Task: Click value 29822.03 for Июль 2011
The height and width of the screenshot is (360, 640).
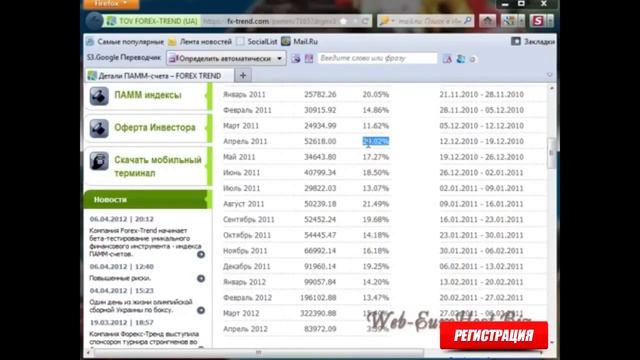Action: pyautogui.click(x=320, y=188)
